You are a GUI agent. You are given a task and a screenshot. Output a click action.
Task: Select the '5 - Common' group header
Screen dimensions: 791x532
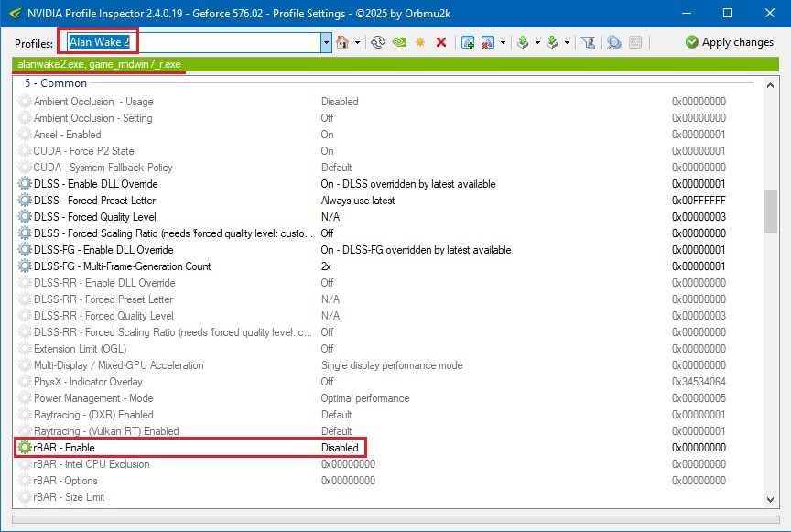click(56, 83)
